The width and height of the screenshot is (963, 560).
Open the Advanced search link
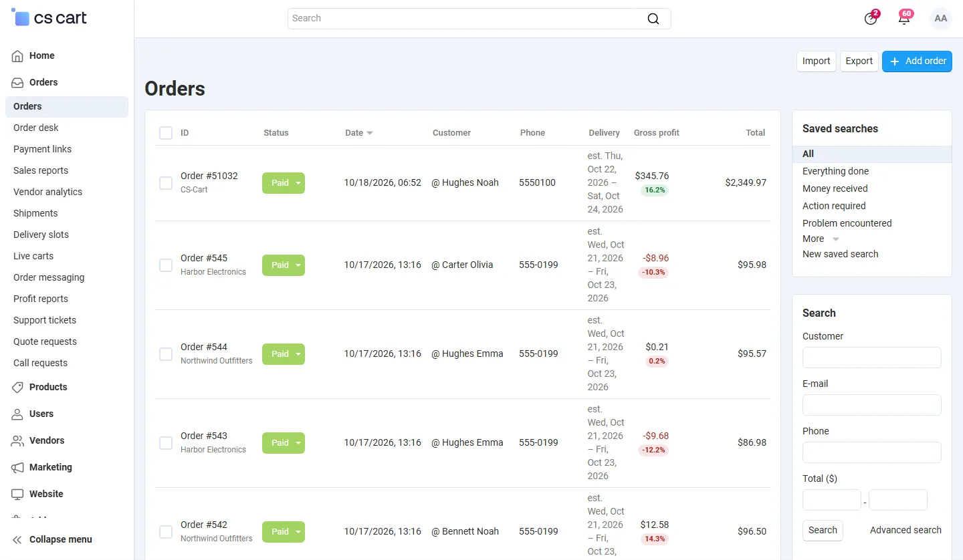pyautogui.click(x=905, y=531)
